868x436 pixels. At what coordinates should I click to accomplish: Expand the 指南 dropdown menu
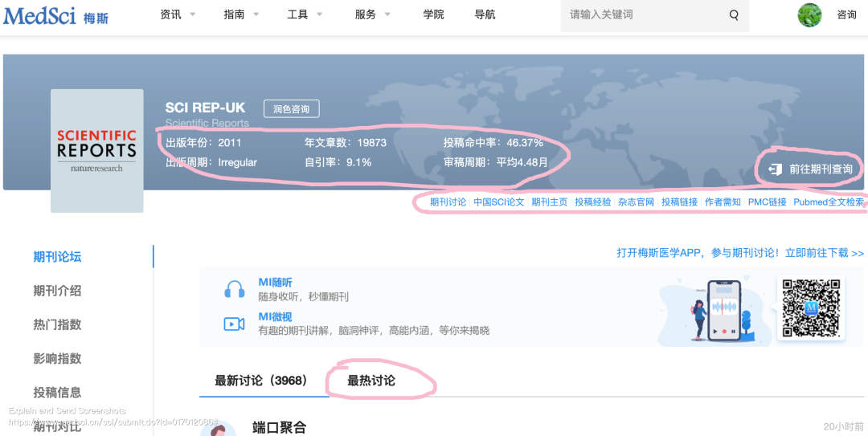[241, 14]
